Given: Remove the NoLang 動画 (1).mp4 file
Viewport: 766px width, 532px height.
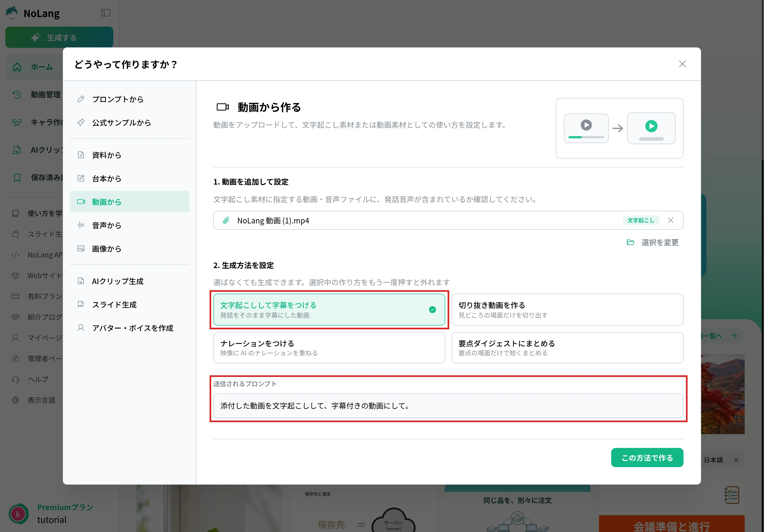Looking at the screenshot, I should 671,220.
